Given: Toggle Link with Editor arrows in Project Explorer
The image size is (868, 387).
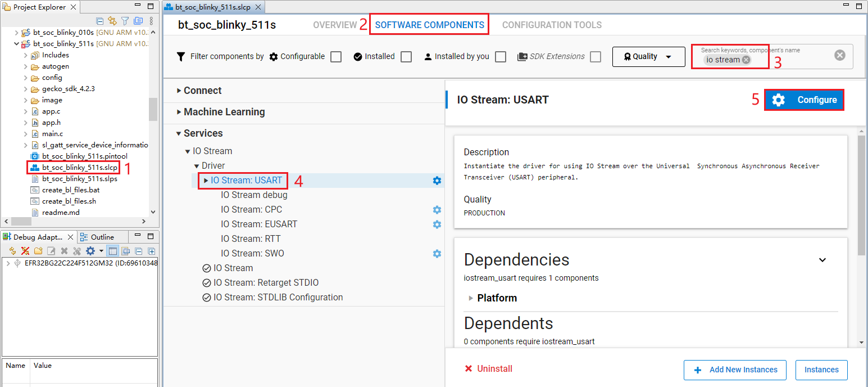Looking at the screenshot, I should tap(112, 20).
